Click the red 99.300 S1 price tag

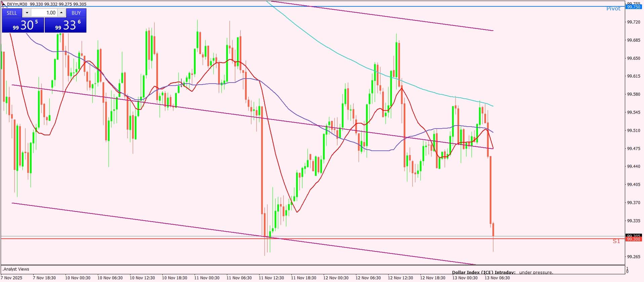[x=634, y=239]
